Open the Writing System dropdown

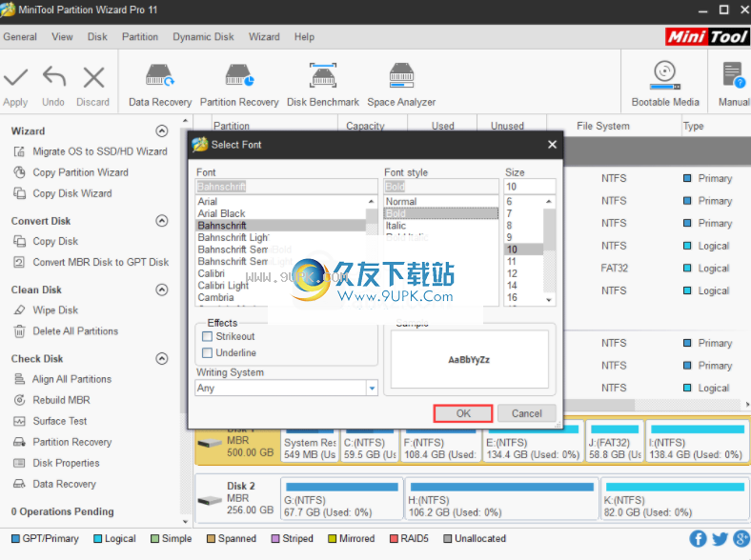(x=372, y=389)
